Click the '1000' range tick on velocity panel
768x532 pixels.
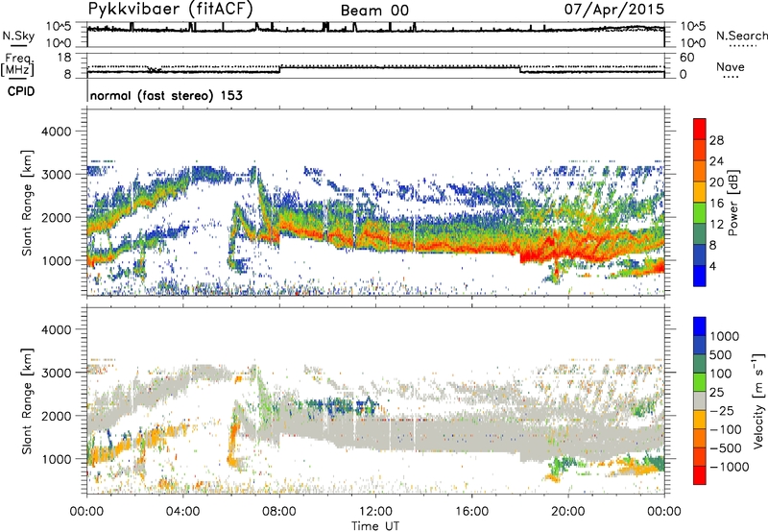click(x=56, y=459)
